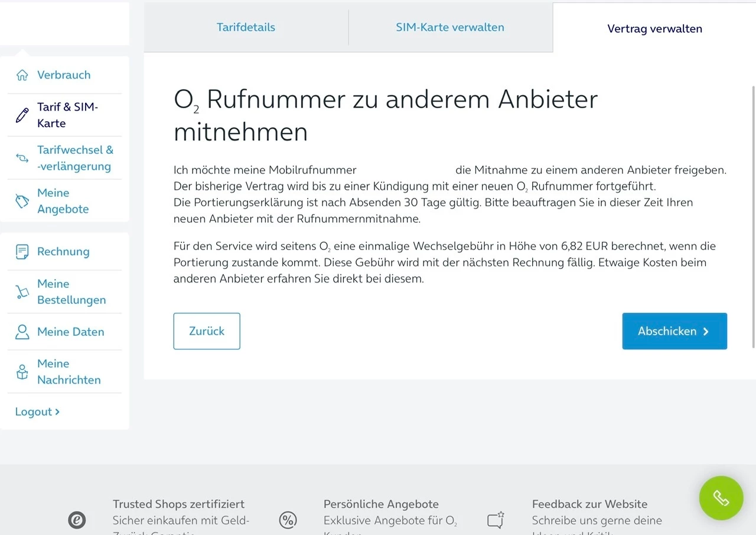The image size is (756, 535).
Task: Click the Meine Angebote tag icon
Action: point(22,201)
